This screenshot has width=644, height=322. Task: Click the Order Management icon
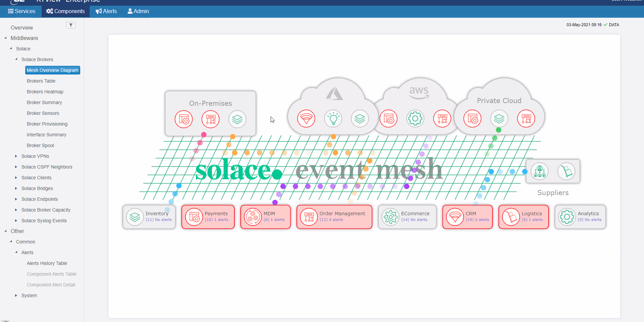pyautogui.click(x=308, y=217)
